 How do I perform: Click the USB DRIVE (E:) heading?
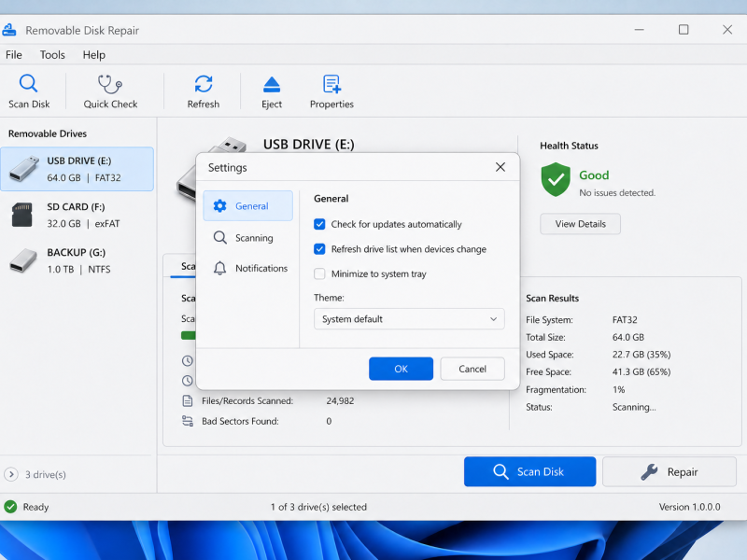pyautogui.click(x=309, y=145)
